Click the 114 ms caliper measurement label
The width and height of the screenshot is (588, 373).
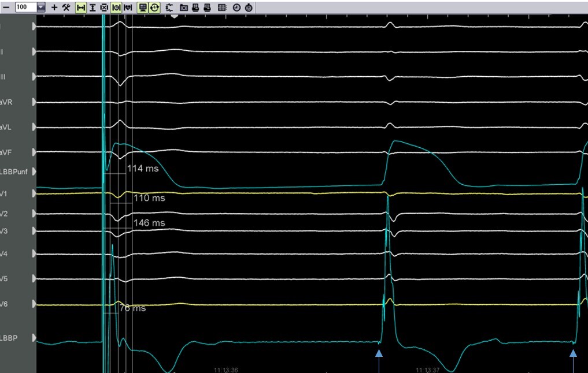(x=142, y=169)
